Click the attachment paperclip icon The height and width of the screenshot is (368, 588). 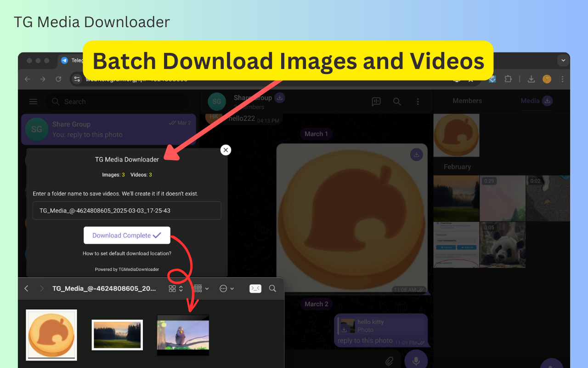(390, 361)
